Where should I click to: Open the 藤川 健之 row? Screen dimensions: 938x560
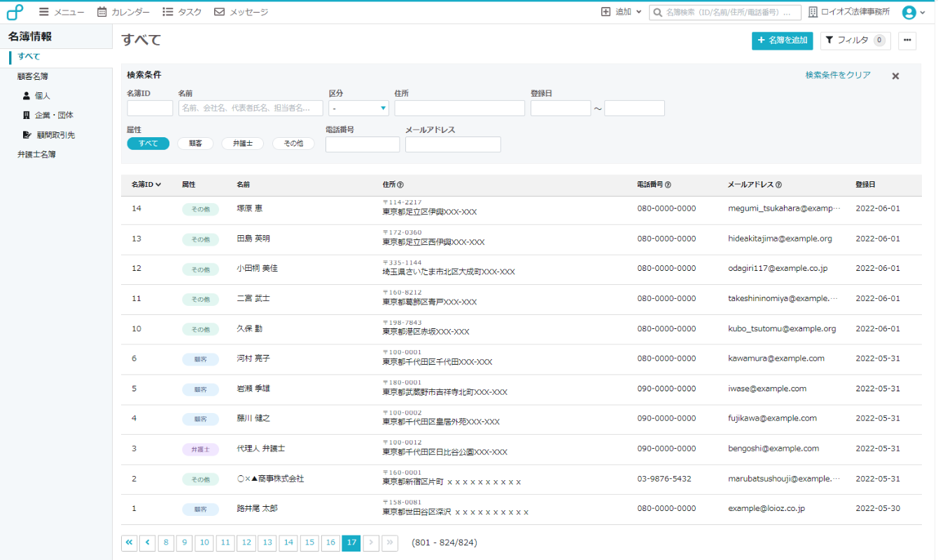coord(521,419)
